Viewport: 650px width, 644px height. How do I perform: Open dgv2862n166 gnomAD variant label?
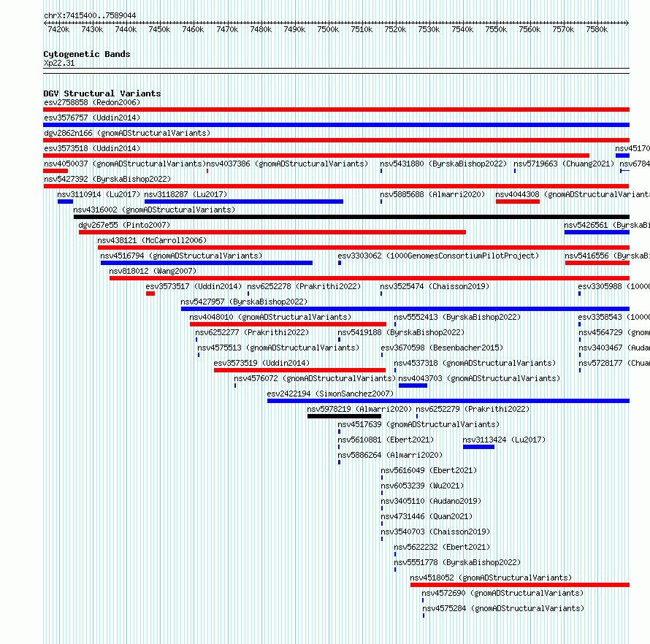point(127,133)
